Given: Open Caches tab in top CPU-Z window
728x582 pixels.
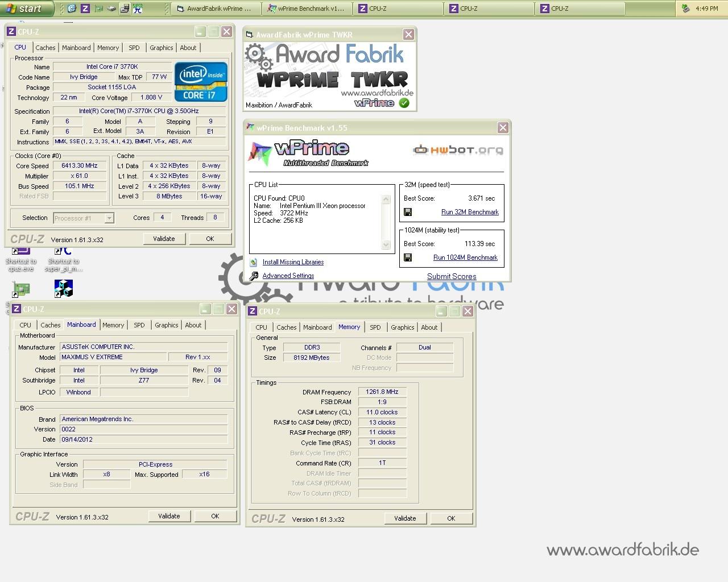Looking at the screenshot, I should coord(45,48).
